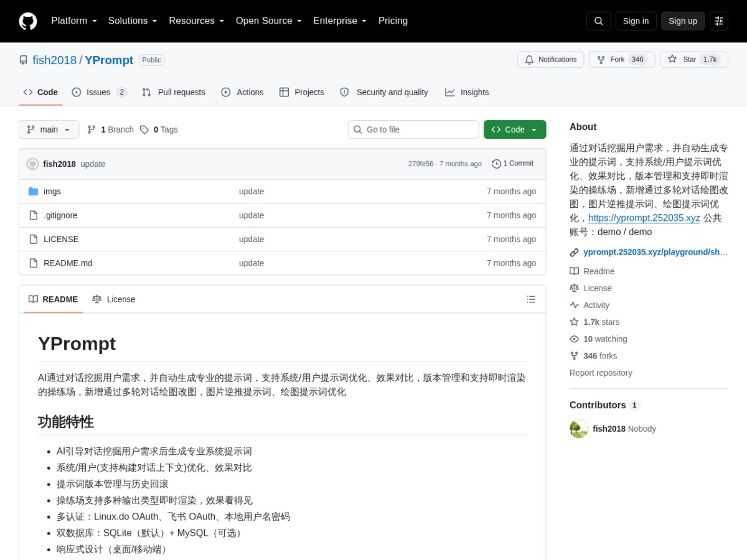
Task: Select the License tab in file viewer
Action: tap(114, 299)
